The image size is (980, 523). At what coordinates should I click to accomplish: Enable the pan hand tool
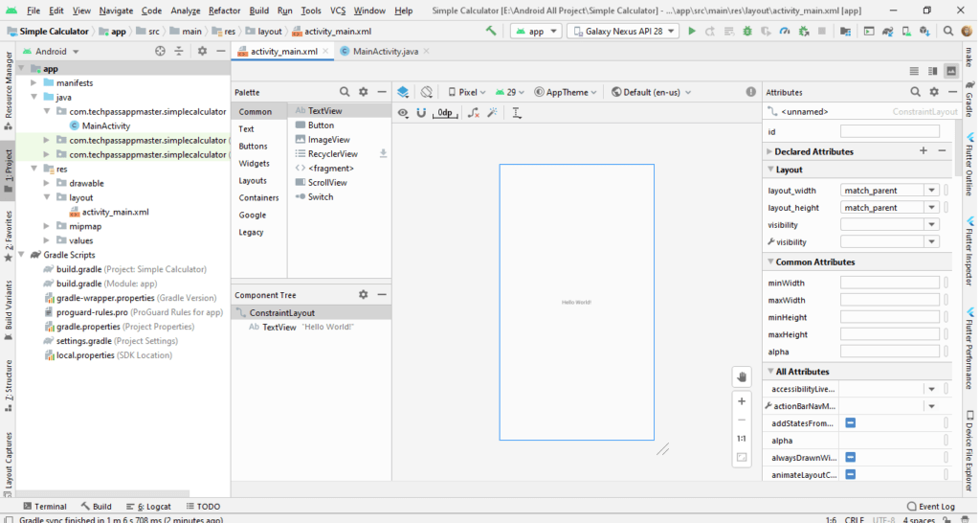(742, 376)
